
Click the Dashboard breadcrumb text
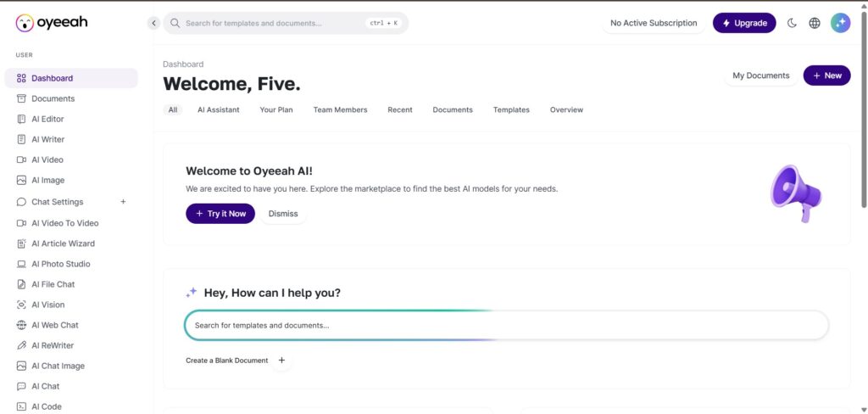tap(183, 64)
